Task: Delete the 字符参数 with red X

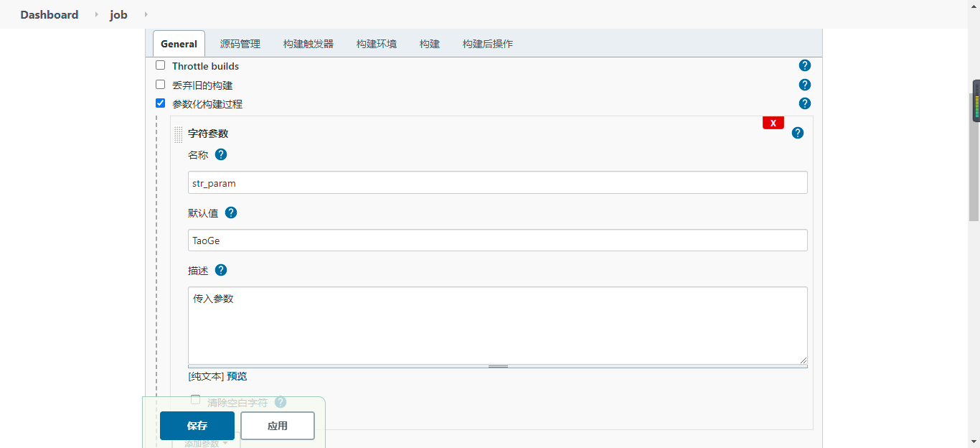Action: click(x=773, y=123)
